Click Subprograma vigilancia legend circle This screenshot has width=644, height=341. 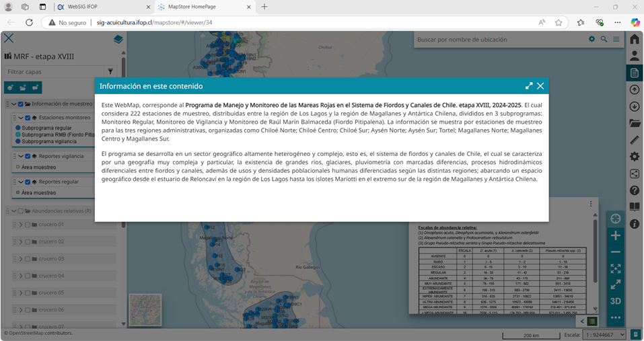click(17, 141)
